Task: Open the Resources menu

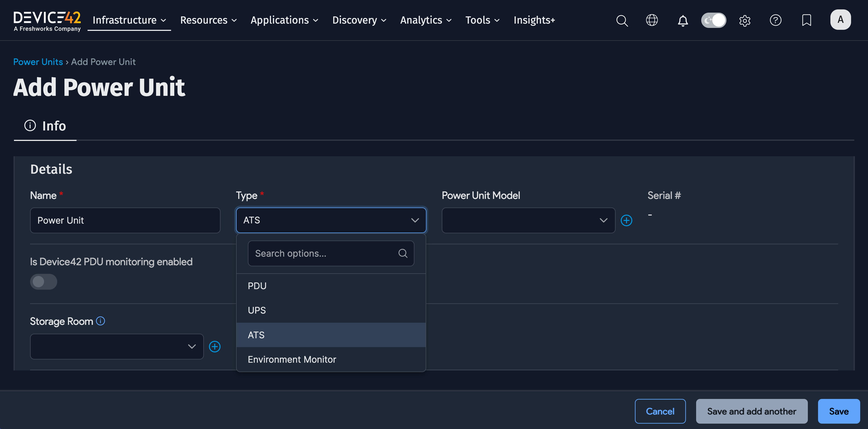Action: (x=208, y=20)
